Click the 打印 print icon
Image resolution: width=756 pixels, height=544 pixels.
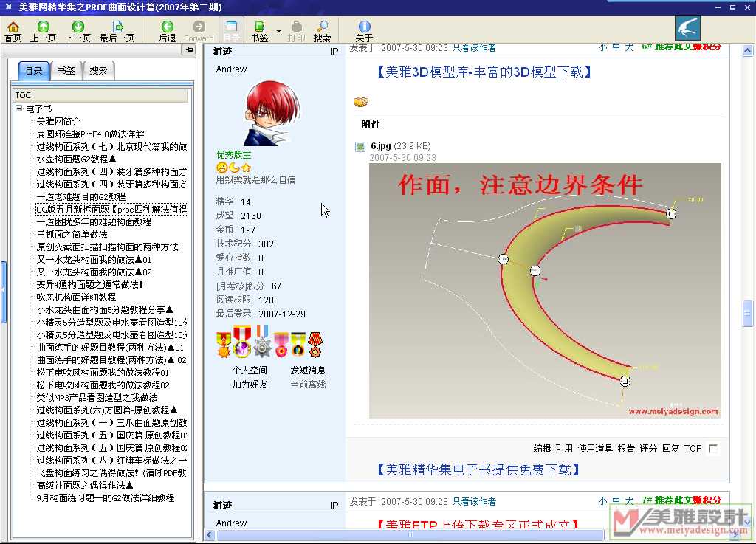(x=297, y=31)
